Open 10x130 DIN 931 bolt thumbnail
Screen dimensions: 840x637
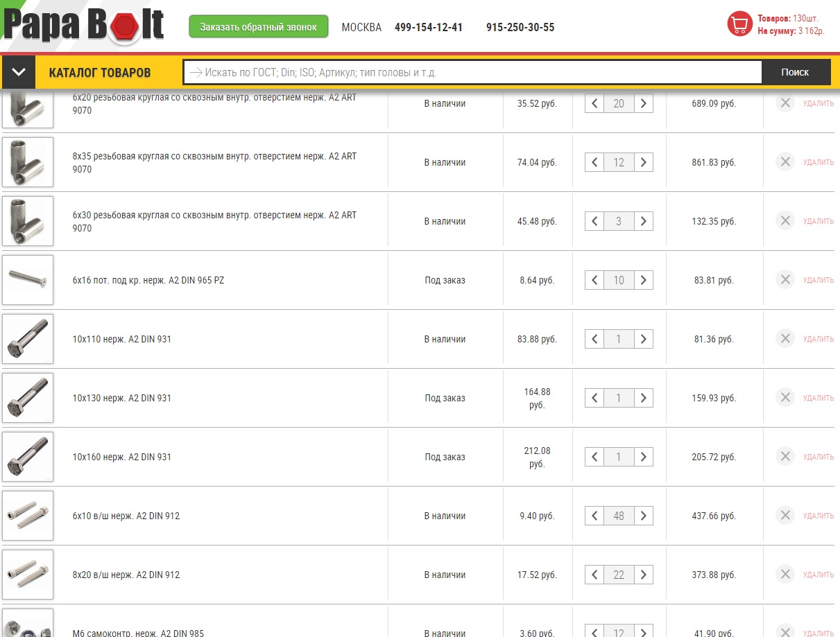28,398
